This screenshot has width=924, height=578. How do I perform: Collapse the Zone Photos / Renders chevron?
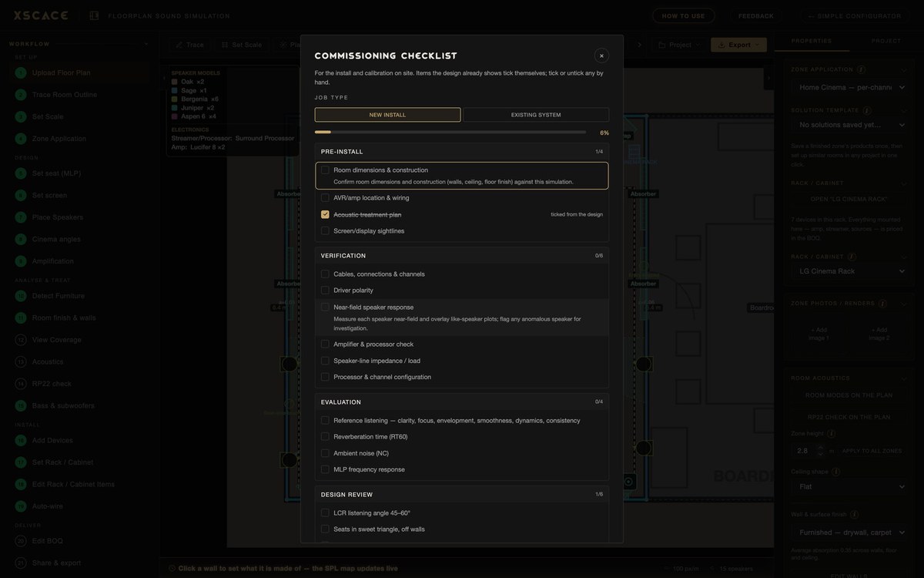coord(905,304)
